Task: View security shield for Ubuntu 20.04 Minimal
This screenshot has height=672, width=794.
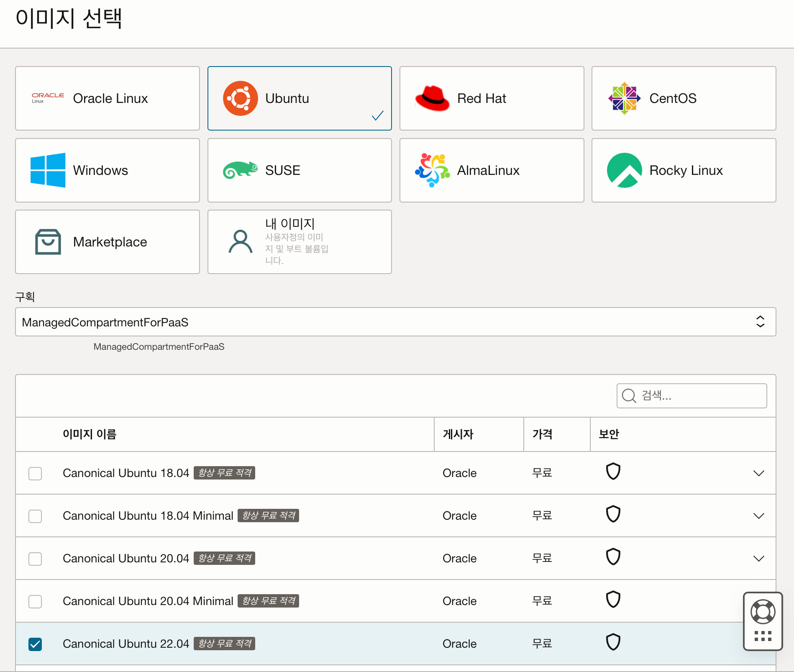Action: point(613,600)
